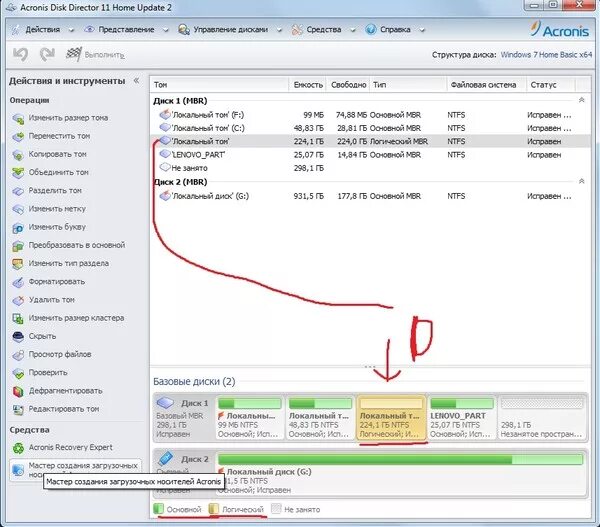Image resolution: width=600 pixels, height=527 pixels.
Task: Select the 48,83 ГБ NTFS partition block
Action: pos(320,417)
